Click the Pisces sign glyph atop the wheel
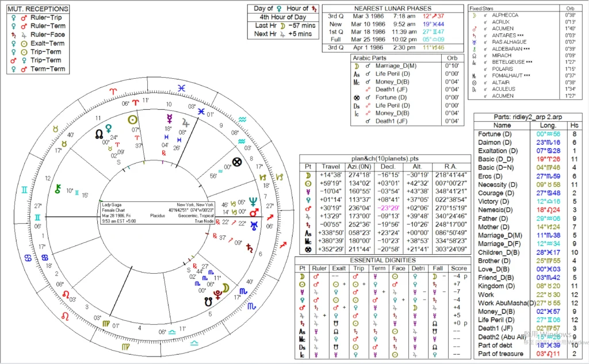Screen dimensions: 589x364 [x=181, y=88]
